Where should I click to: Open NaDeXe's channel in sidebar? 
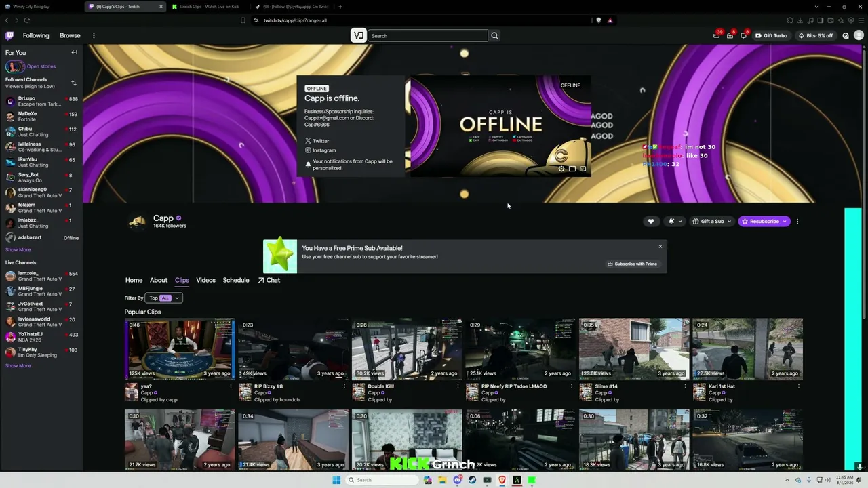tap(41, 117)
